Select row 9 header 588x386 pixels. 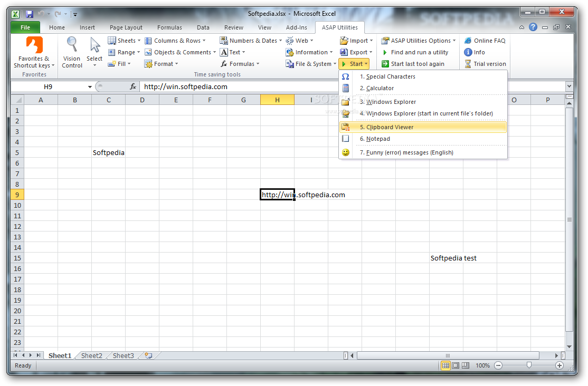[x=17, y=195]
